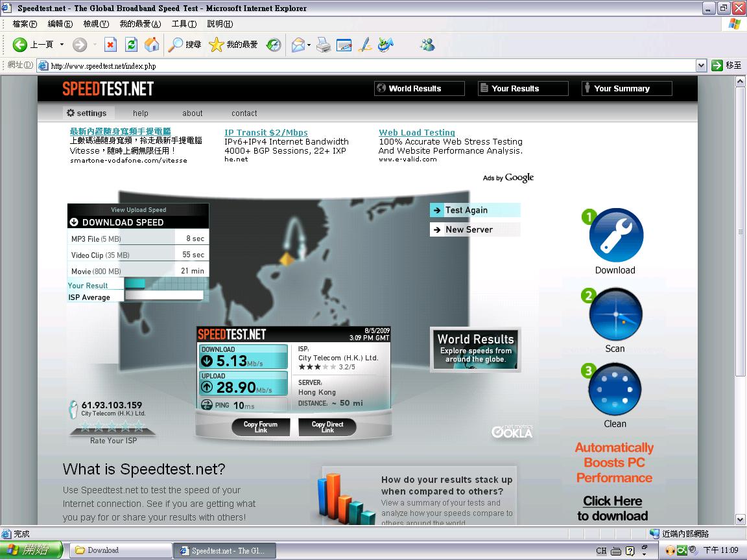The image size is (747, 560).
Task: Click the Copy Direct Link button
Action: pyautogui.click(x=327, y=426)
